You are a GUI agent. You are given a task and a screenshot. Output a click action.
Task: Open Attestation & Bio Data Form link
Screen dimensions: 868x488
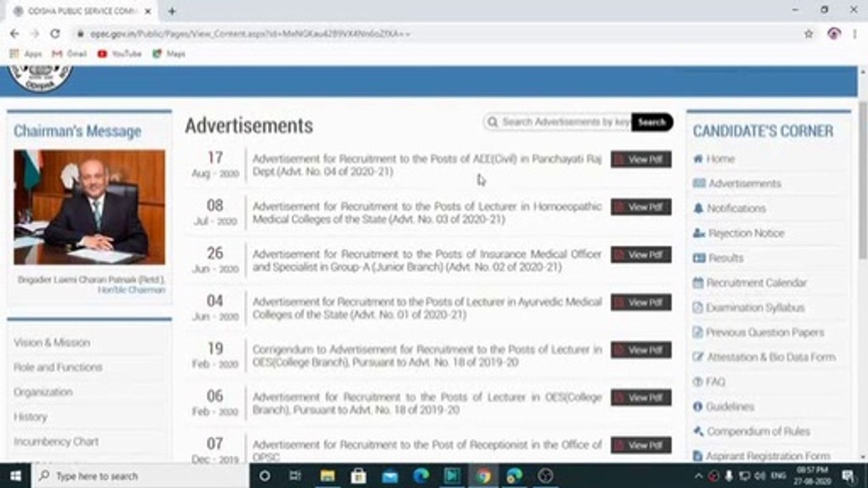[x=764, y=357]
